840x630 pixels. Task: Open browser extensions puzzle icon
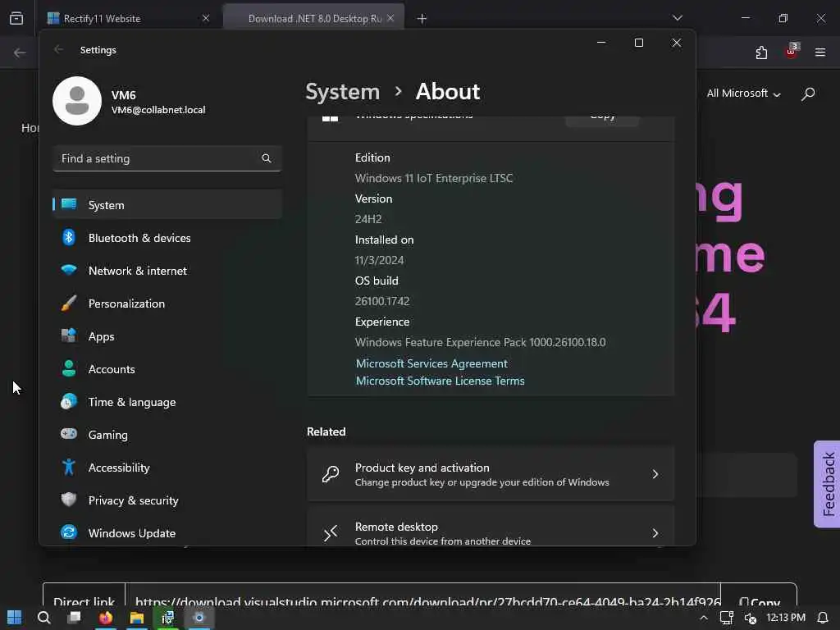[761, 52]
